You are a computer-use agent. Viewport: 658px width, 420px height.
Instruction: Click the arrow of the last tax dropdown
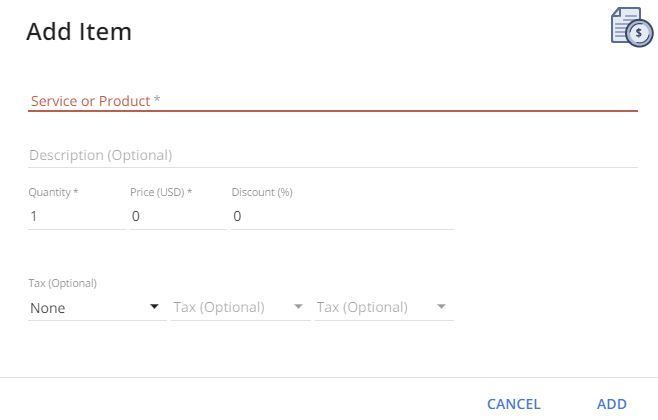pos(441,307)
